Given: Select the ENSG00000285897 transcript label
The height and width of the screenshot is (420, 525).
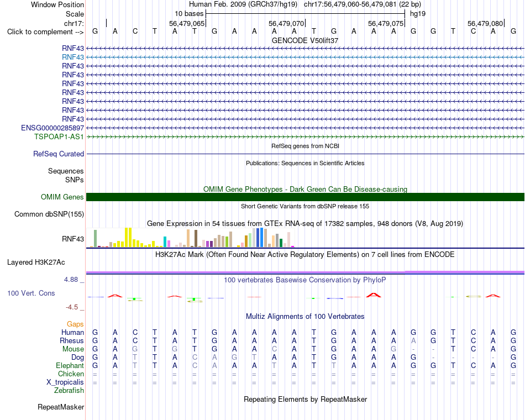Looking at the screenshot, I should tap(53, 128).
